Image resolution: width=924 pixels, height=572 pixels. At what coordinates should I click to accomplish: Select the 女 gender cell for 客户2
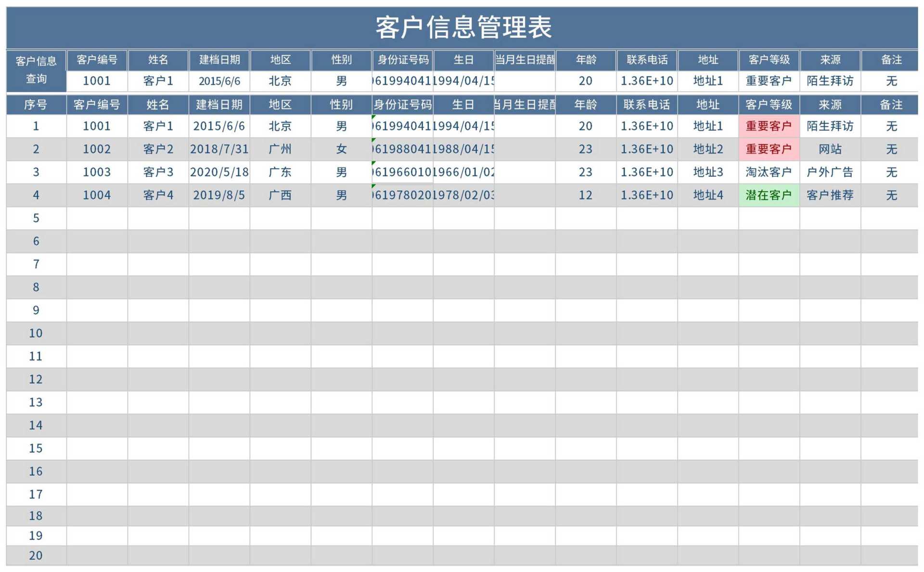click(x=341, y=149)
